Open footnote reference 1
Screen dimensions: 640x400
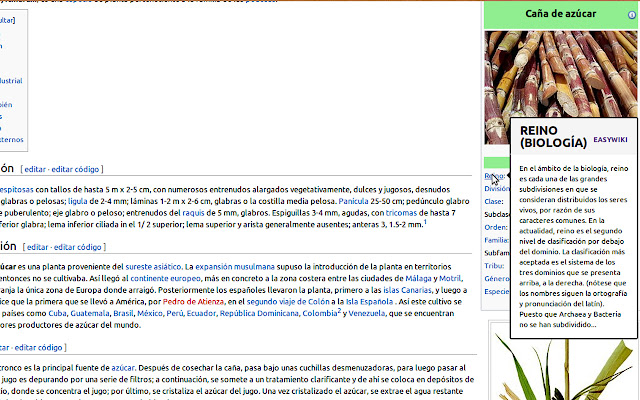pos(425,222)
